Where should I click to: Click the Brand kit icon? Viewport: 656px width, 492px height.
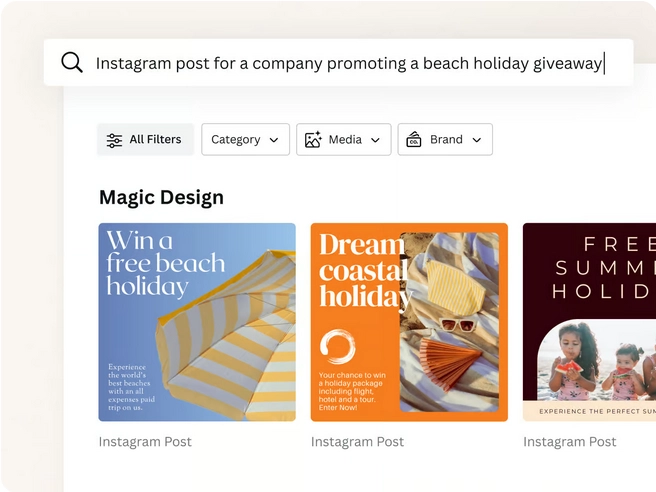(414, 140)
